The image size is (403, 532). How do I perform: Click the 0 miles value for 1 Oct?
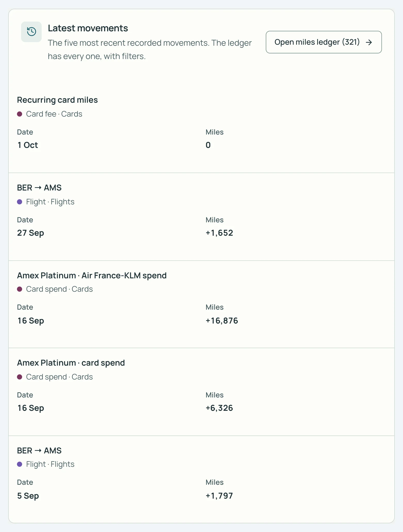(208, 145)
